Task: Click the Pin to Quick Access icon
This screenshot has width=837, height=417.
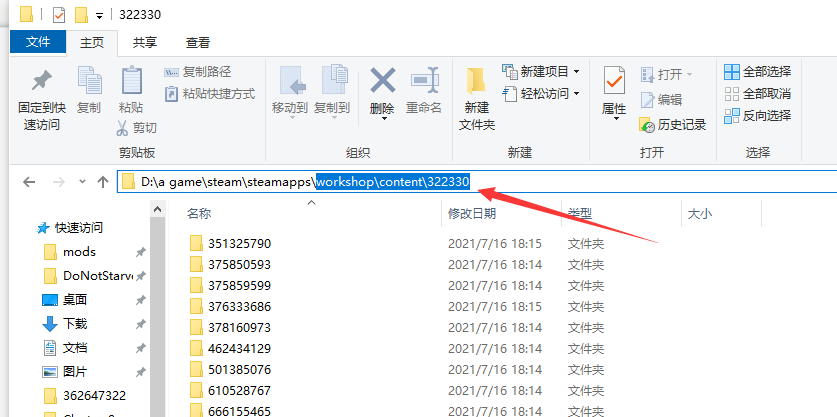Action: [x=40, y=82]
